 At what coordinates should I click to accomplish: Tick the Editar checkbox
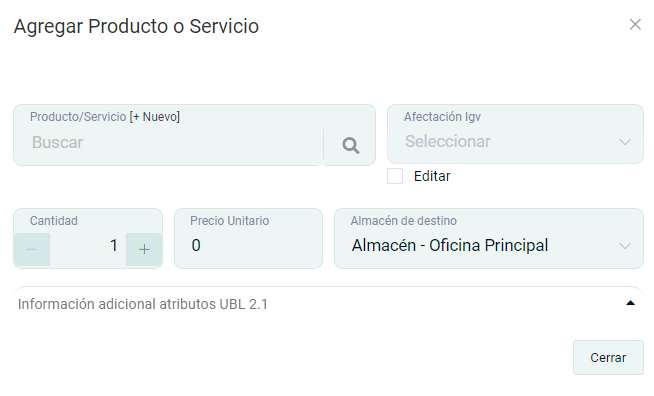[395, 176]
